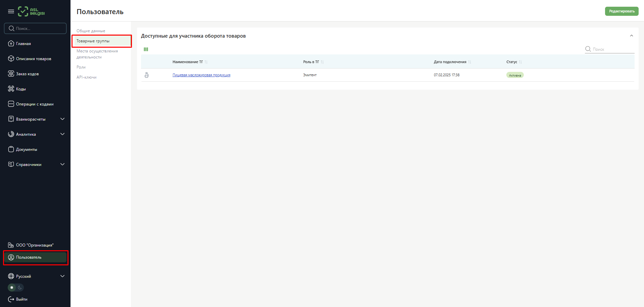Click the Заказ кодов icon
The image size is (644, 307).
(11, 74)
